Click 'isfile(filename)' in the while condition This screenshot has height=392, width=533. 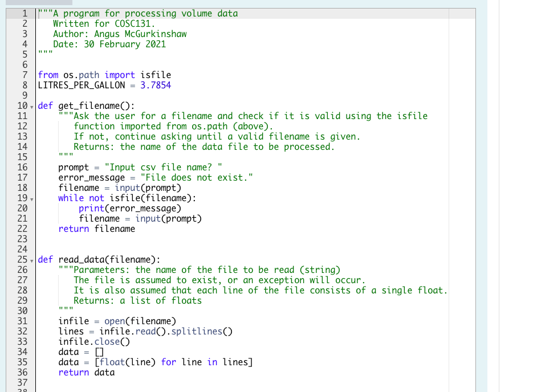click(150, 198)
